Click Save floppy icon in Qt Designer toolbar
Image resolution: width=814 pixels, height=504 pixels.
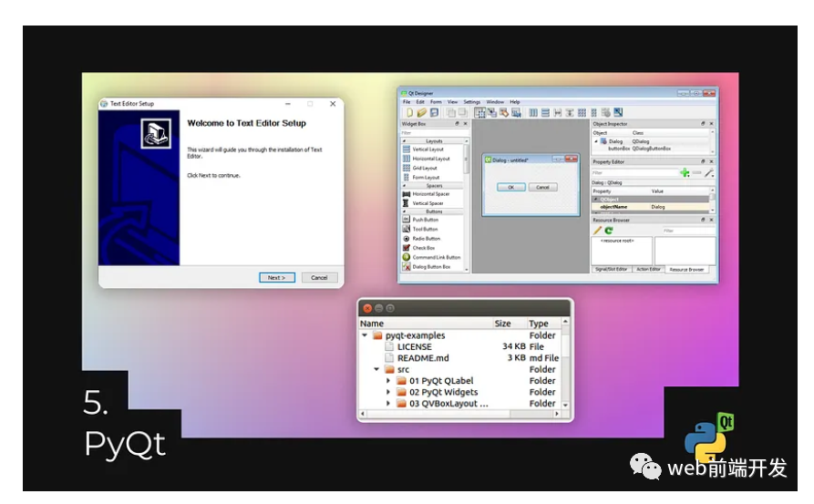point(434,112)
